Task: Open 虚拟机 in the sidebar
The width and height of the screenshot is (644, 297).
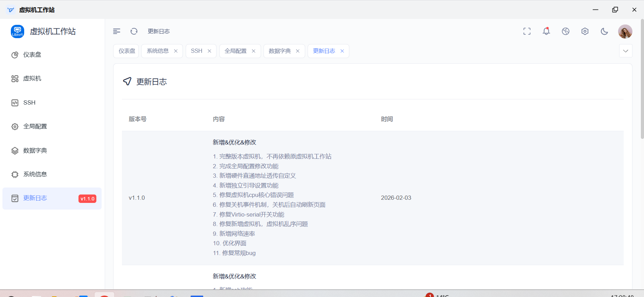Action: pyautogui.click(x=32, y=79)
